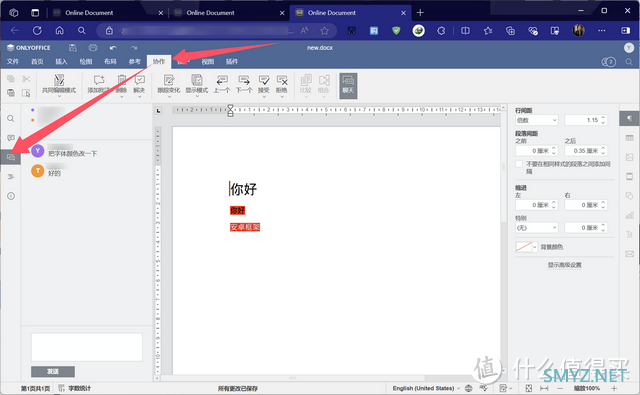Open mail merge settings in right sidebar
Screen dimensions: 640x395
(x=629, y=254)
